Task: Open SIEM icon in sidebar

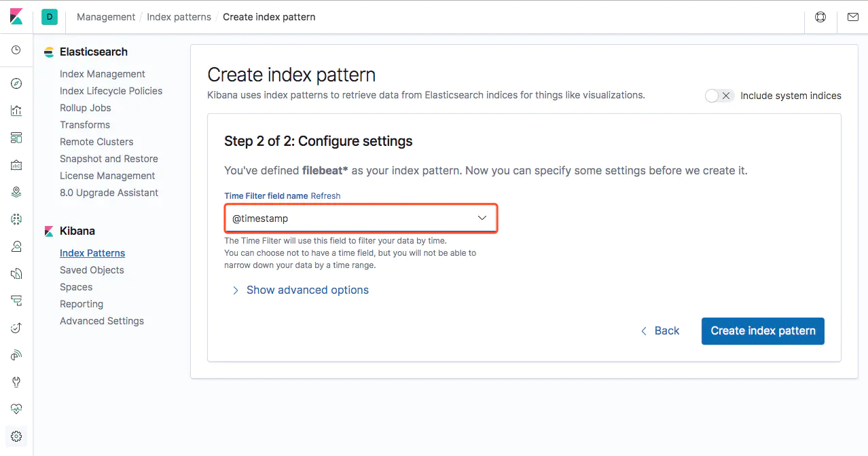Action: (16, 355)
